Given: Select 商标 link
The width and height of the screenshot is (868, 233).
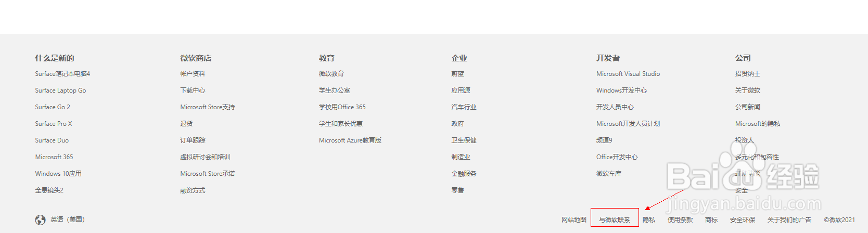Looking at the screenshot, I should tap(711, 220).
